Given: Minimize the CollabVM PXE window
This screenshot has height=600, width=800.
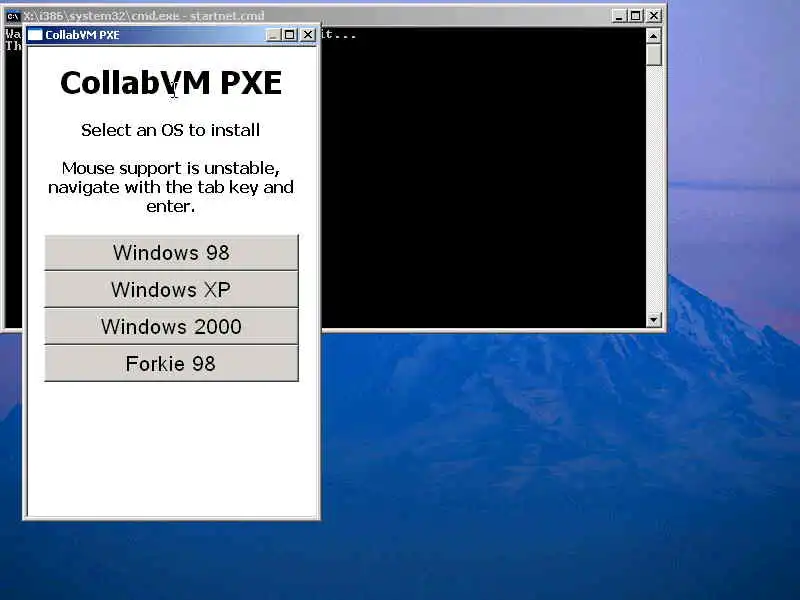Looking at the screenshot, I should (x=273, y=35).
